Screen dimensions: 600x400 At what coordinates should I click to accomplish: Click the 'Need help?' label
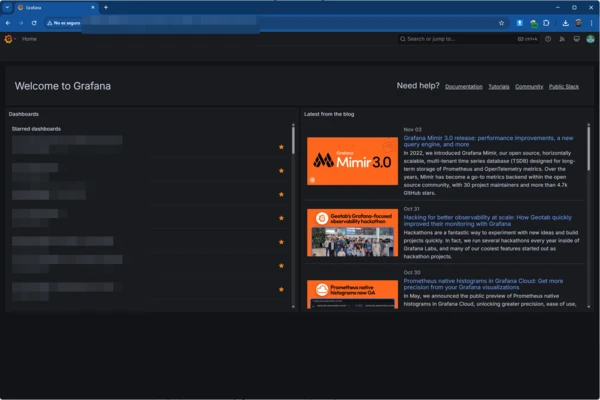pyautogui.click(x=418, y=86)
